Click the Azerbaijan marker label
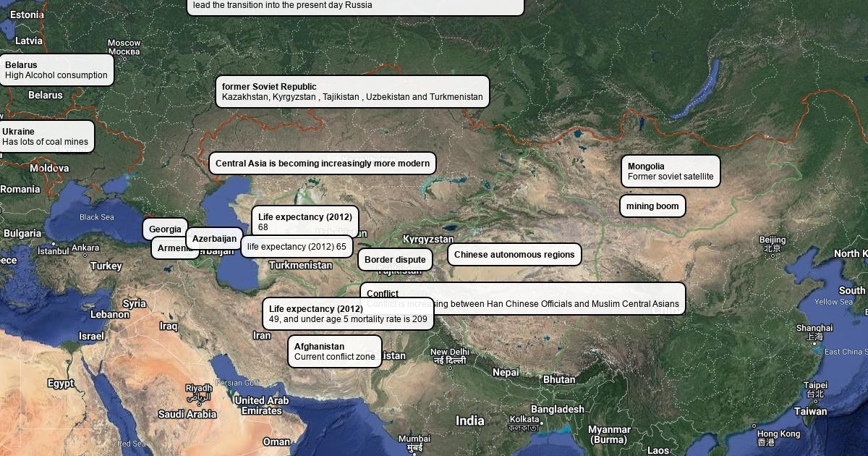Viewport: 868px width, 456px height. [x=214, y=239]
